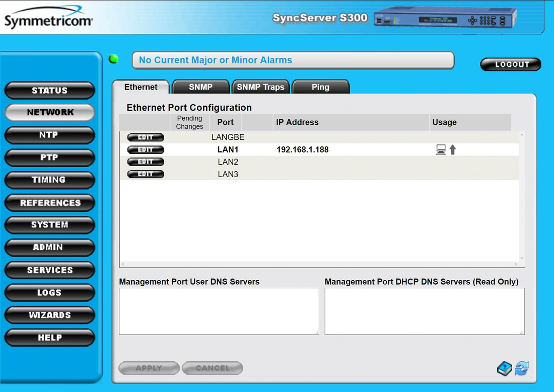Screen dimensions: 554x392
Task: Click the LAN1 management computer usage icon
Action: click(441, 149)
